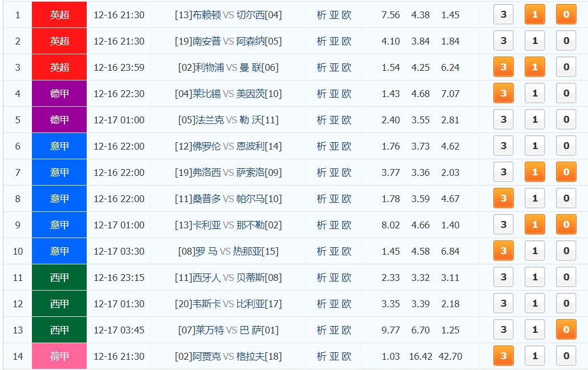The height and width of the screenshot is (370, 588).
Task: Deselect the 0 pick for 布赖顿 VS 切尔西
Action: click(566, 14)
